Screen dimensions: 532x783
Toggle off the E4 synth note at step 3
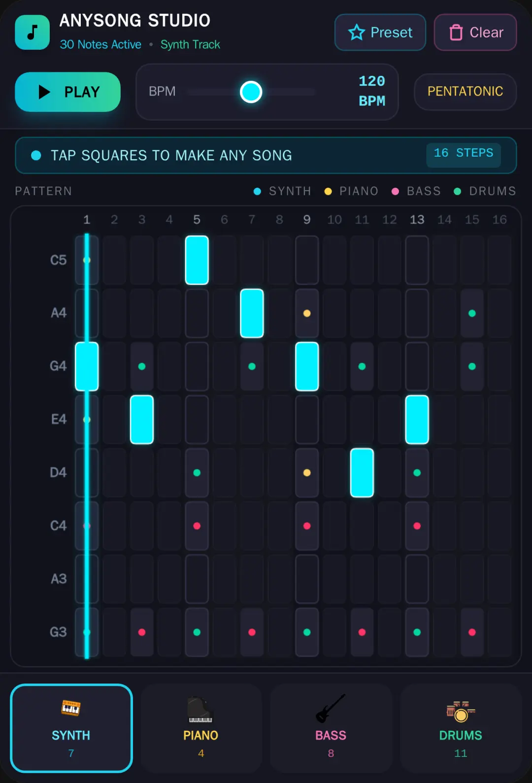tap(142, 420)
